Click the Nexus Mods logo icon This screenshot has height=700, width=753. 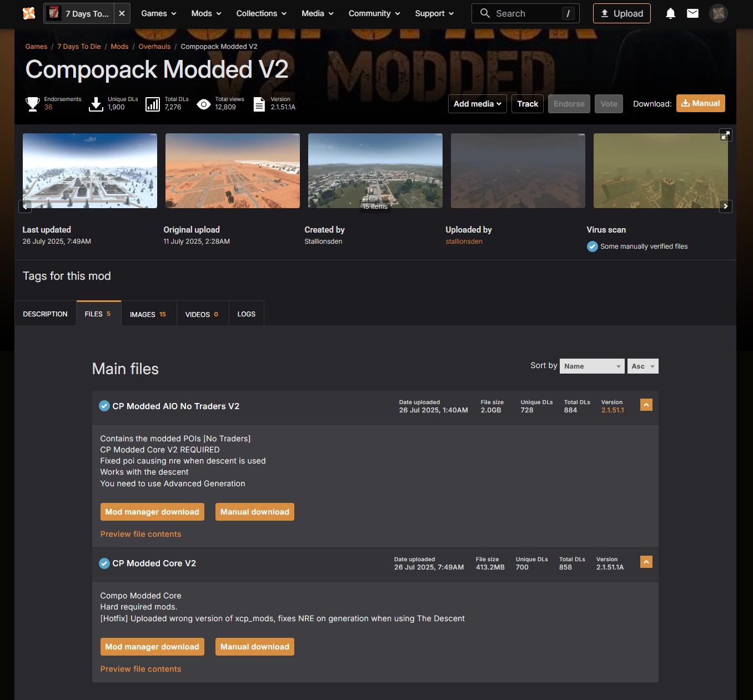pyautogui.click(x=29, y=13)
